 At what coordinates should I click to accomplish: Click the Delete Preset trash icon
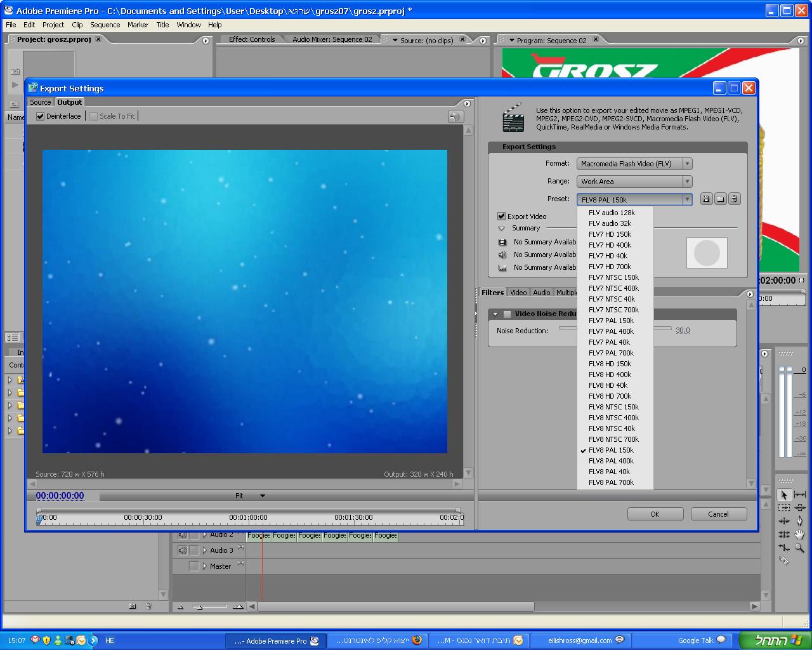pos(734,199)
